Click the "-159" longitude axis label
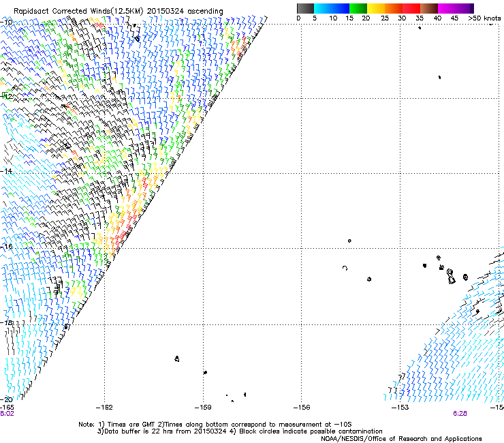Viewport: 504px width, 443px height. pos(203,408)
